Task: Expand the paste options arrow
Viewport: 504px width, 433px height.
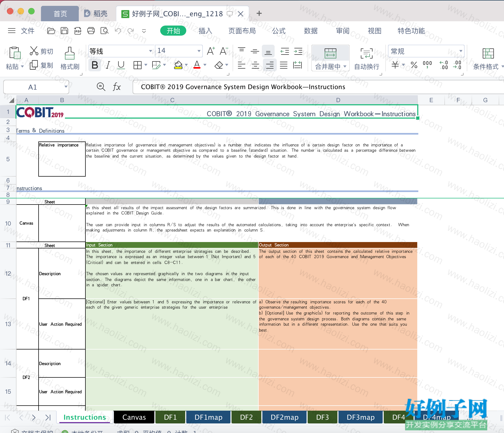Action: click(22, 66)
